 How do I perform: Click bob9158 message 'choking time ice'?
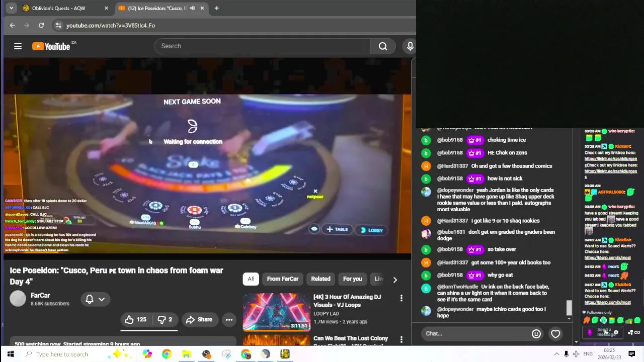point(507,140)
